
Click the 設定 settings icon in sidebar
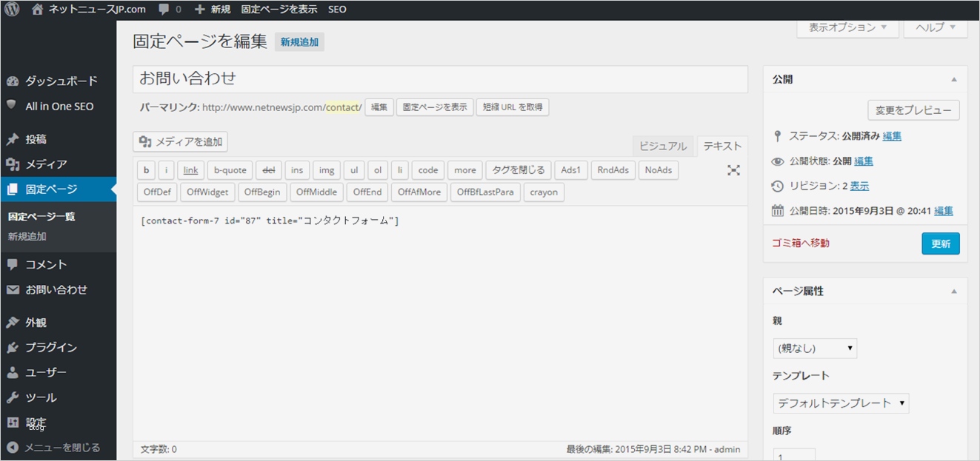[12, 423]
